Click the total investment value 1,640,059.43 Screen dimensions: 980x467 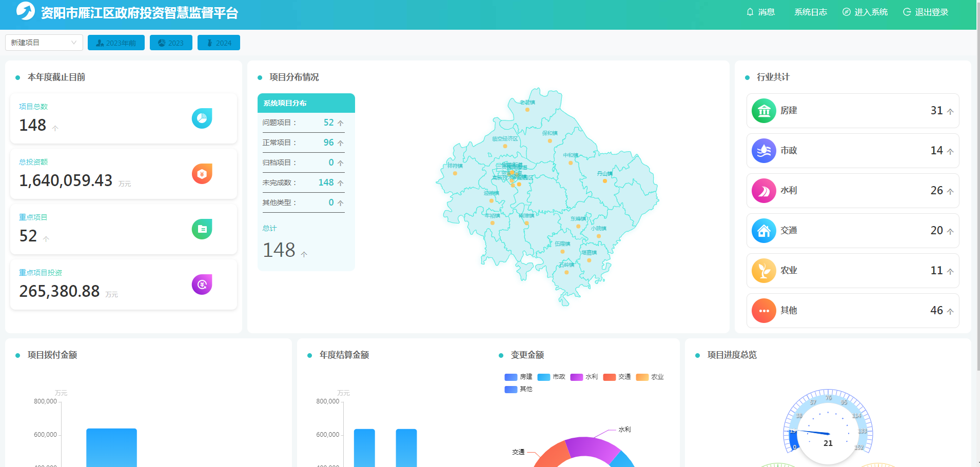(x=66, y=180)
